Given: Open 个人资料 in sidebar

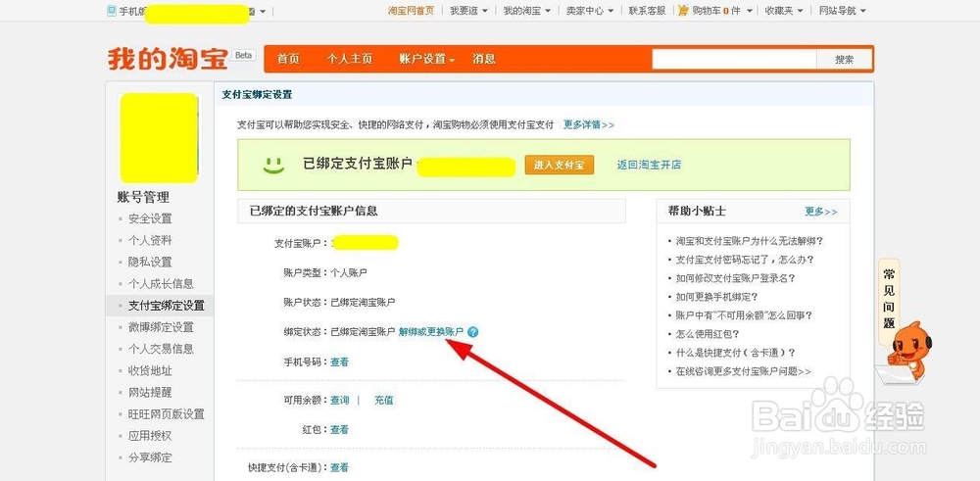Looking at the screenshot, I should point(150,241).
